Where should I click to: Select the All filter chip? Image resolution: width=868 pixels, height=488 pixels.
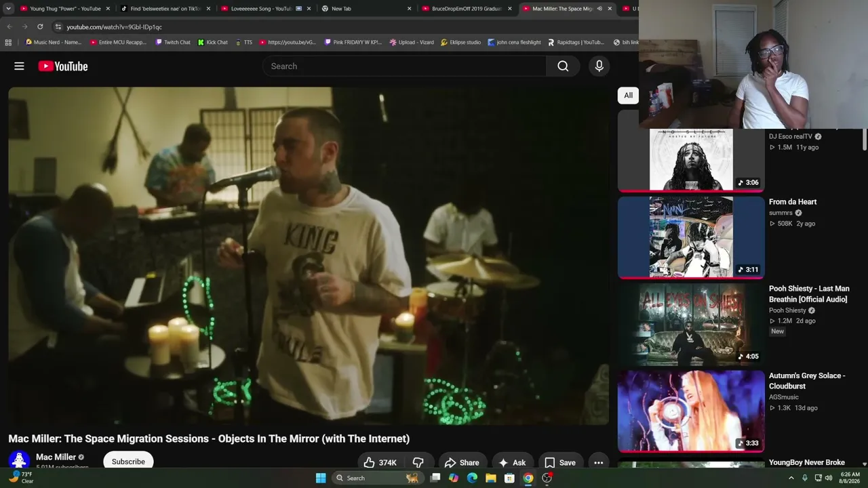point(628,96)
